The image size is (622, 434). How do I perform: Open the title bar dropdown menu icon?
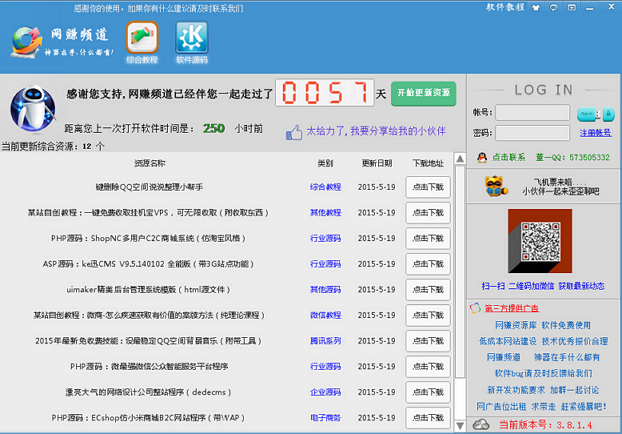(x=572, y=8)
